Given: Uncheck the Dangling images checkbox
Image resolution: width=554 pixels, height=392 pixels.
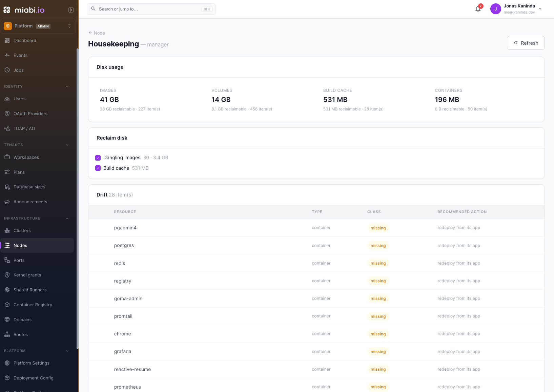Looking at the screenshot, I should click(x=98, y=158).
